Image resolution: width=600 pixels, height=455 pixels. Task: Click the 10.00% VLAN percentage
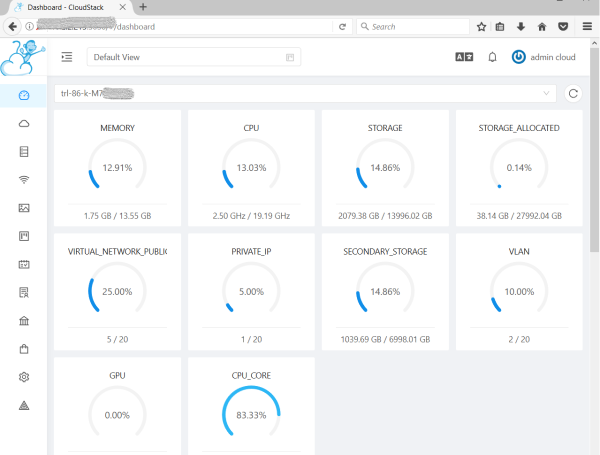click(519, 292)
